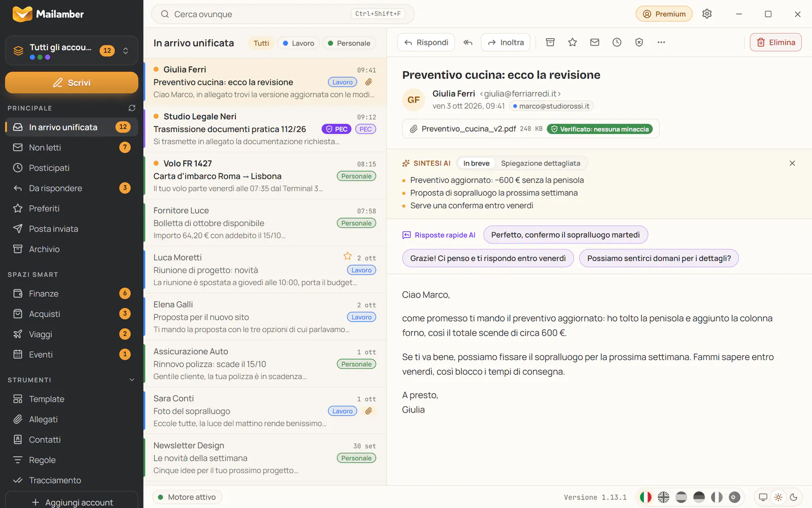
Task: Star the open email as favorite
Action: pos(572,42)
